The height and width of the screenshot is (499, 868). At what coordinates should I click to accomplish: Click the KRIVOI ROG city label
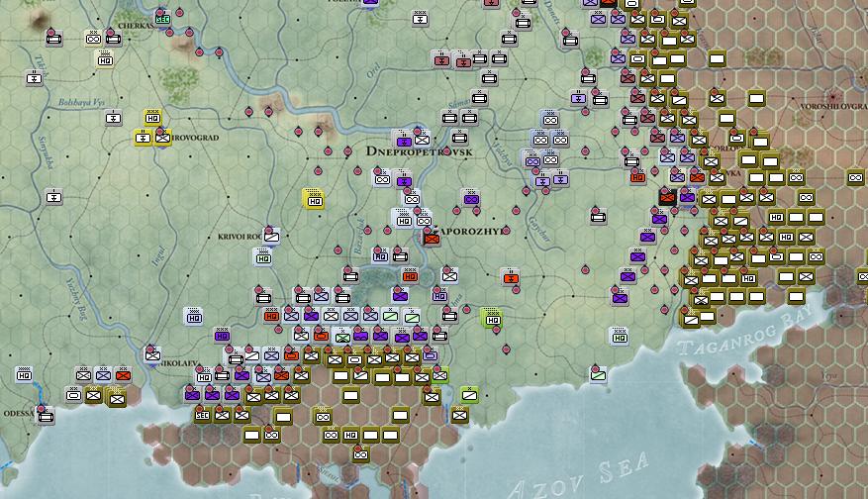241,237
